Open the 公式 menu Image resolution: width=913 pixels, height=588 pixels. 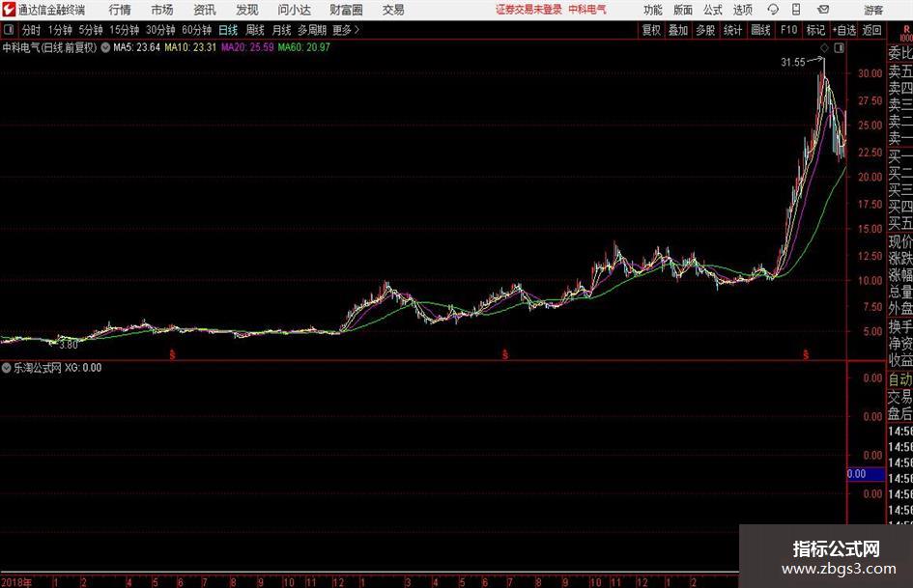pyautogui.click(x=713, y=10)
